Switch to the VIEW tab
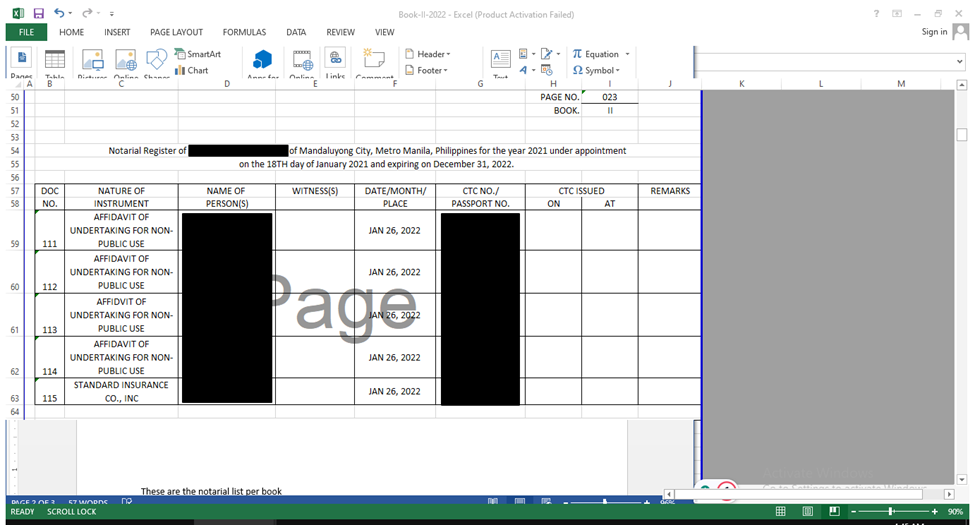The image size is (975, 525). (x=384, y=32)
